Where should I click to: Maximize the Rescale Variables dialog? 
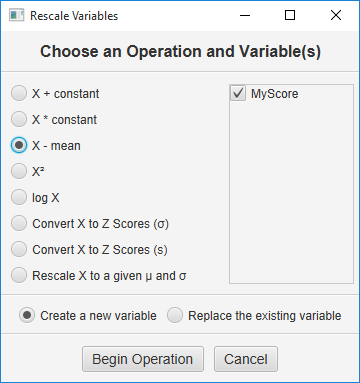point(290,15)
